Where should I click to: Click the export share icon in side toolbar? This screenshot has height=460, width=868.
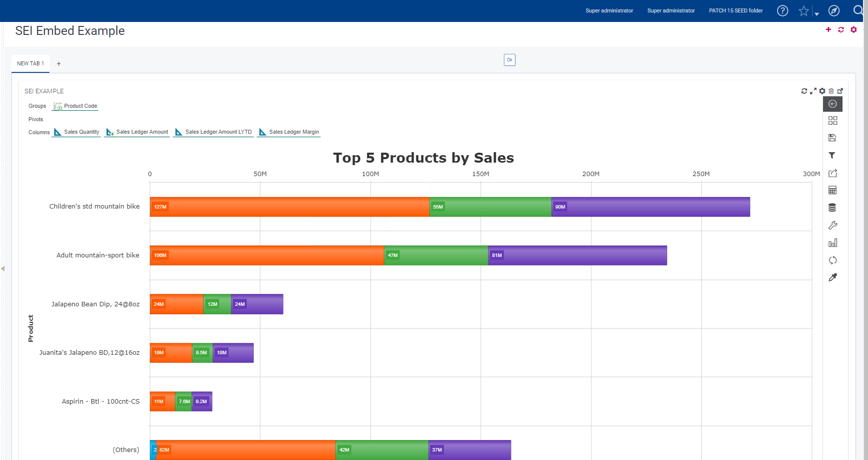[x=832, y=173]
